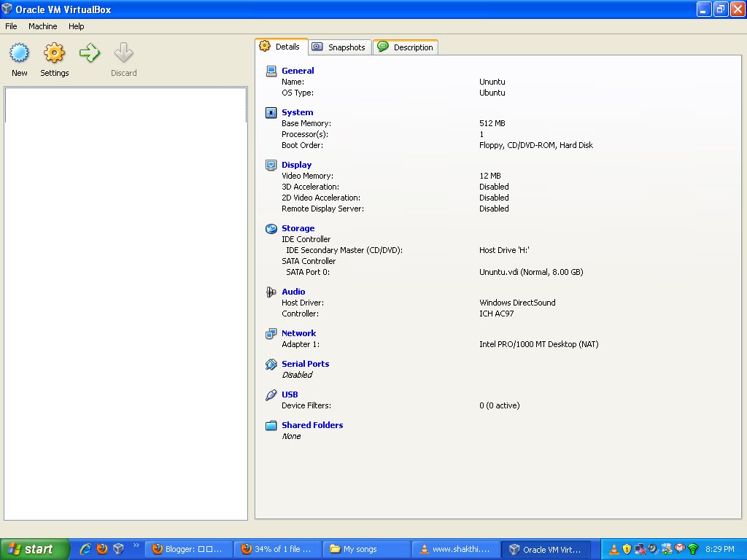
Task: Switch to the Blogger Firefox taskbar window
Action: point(188,549)
